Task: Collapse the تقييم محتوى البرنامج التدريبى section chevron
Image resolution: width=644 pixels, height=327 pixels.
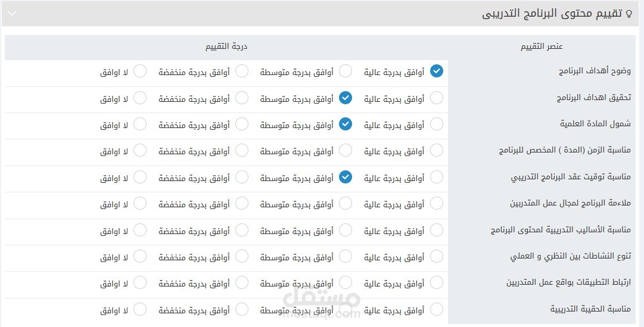Action: (13, 14)
